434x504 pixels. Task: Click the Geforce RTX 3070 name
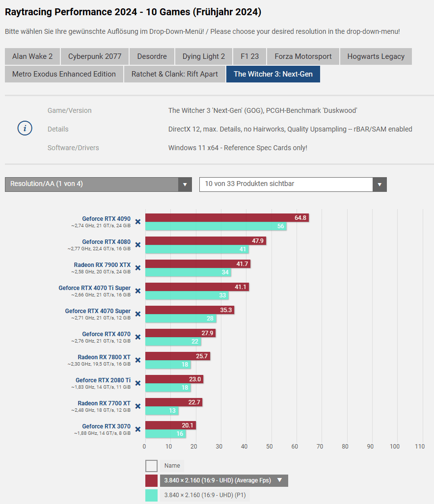(x=107, y=426)
